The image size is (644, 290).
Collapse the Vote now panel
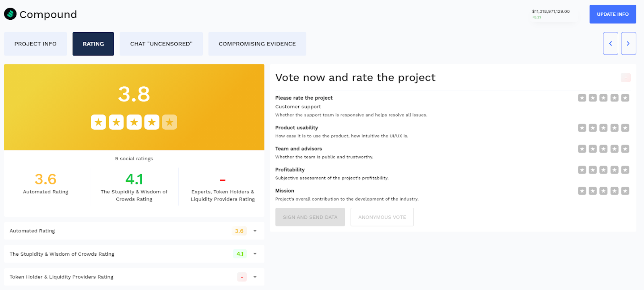click(625, 78)
